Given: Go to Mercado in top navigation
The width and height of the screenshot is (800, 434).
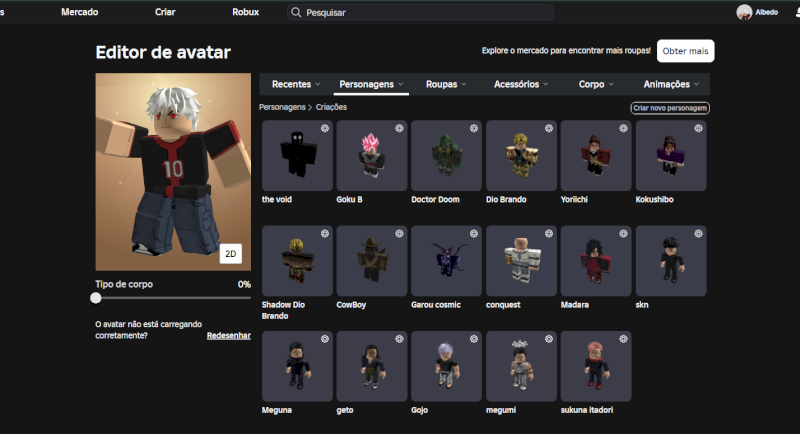Looking at the screenshot, I should pyautogui.click(x=80, y=12).
